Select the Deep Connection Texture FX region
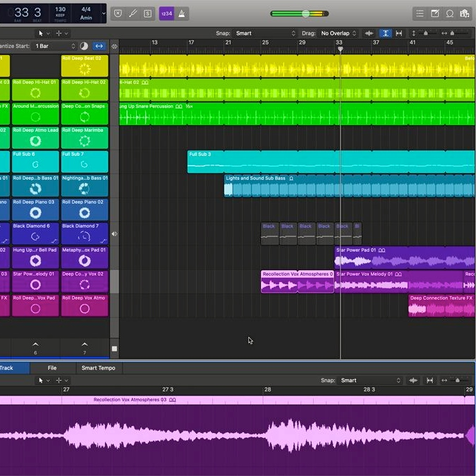The width and height of the screenshot is (476, 476). pos(441,306)
